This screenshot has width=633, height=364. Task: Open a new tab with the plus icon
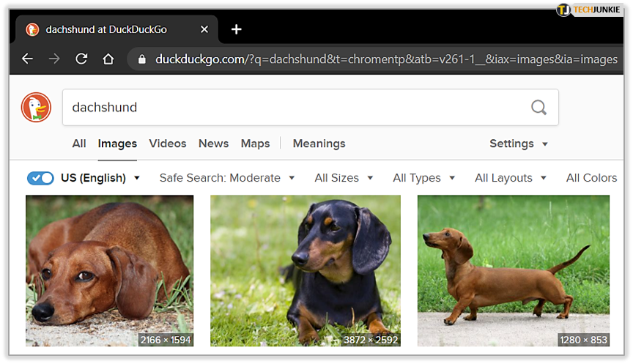[236, 29]
